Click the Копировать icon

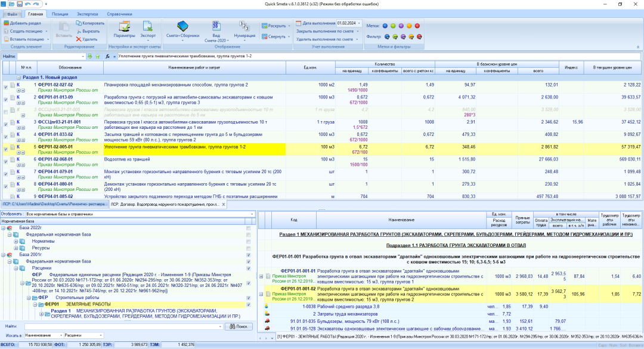pyautogui.click(x=79, y=23)
